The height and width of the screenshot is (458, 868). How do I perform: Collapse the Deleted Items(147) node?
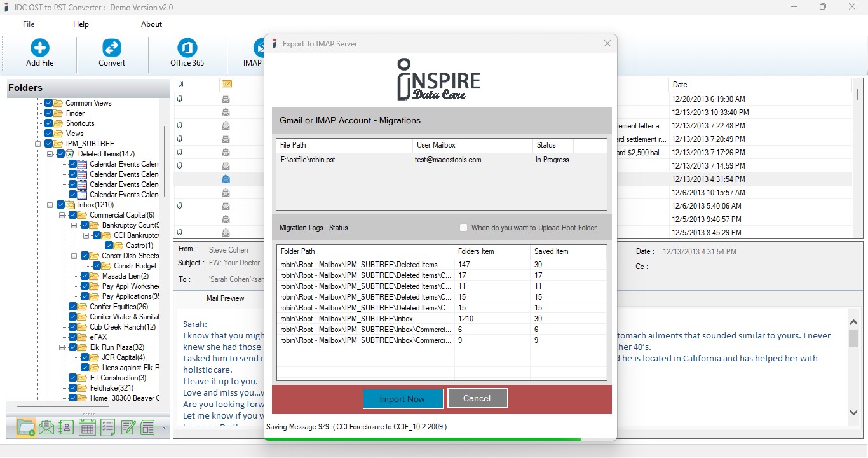pyautogui.click(x=50, y=154)
